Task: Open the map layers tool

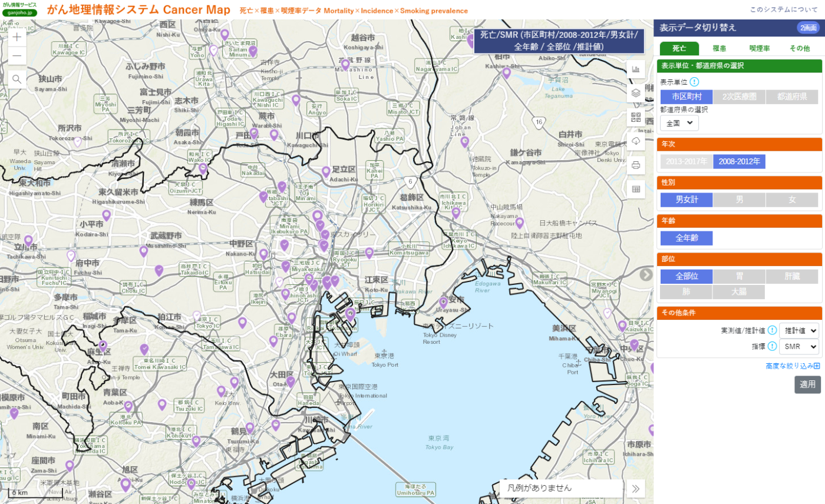Action: (636, 93)
